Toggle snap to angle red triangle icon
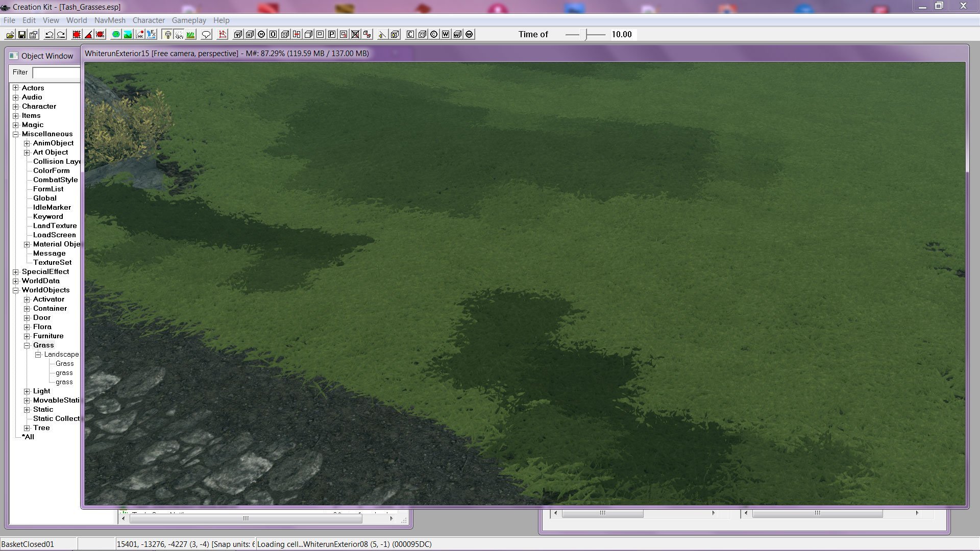The height and width of the screenshot is (551, 980). 88,34
